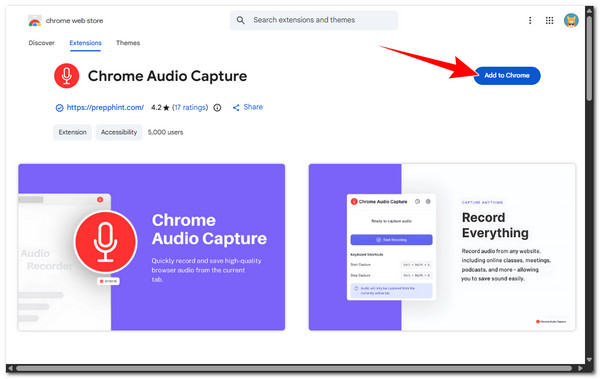Image resolution: width=600 pixels, height=379 pixels.
Task: Click the ratings info icon
Action: tap(217, 108)
